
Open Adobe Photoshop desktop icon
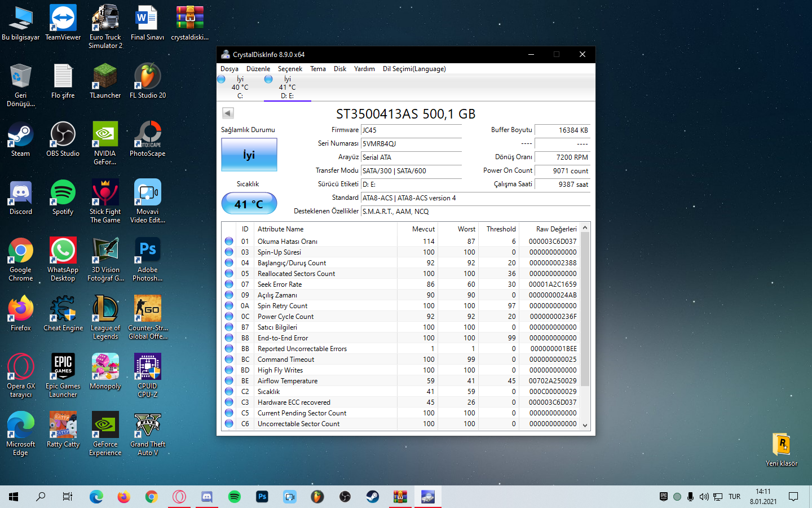148,260
